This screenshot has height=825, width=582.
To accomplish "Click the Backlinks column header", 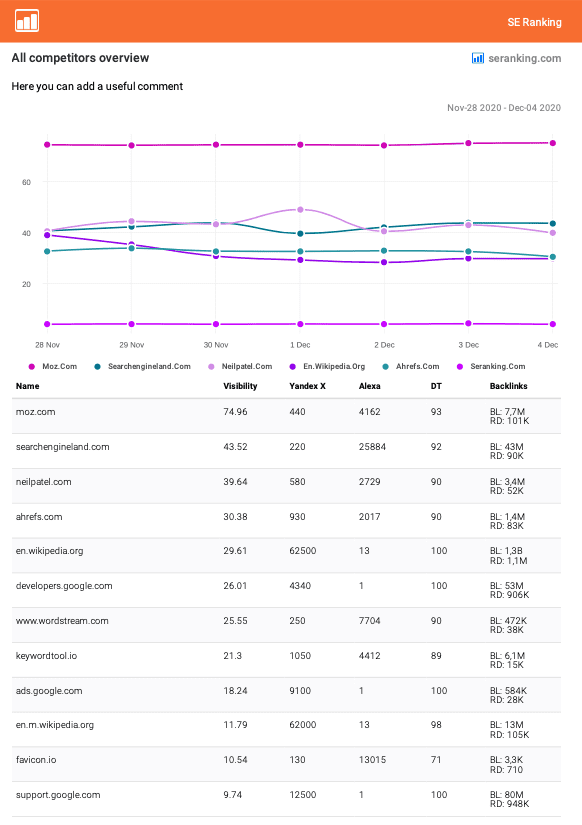I will [x=508, y=386].
